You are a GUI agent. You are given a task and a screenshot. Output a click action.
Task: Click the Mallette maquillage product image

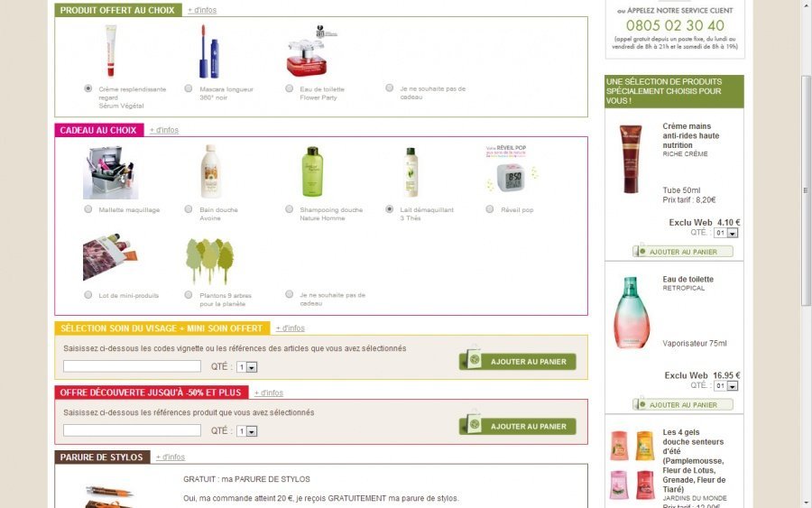[x=110, y=172]
